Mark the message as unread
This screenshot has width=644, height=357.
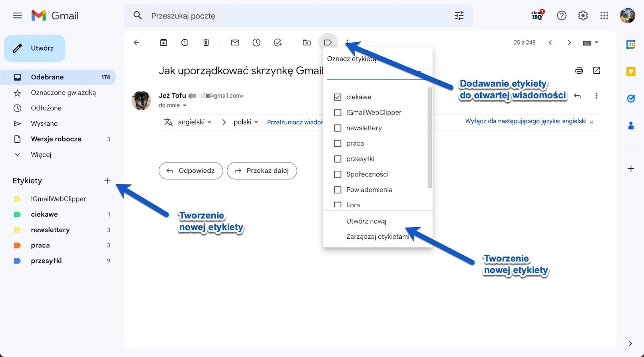(235, 43)
